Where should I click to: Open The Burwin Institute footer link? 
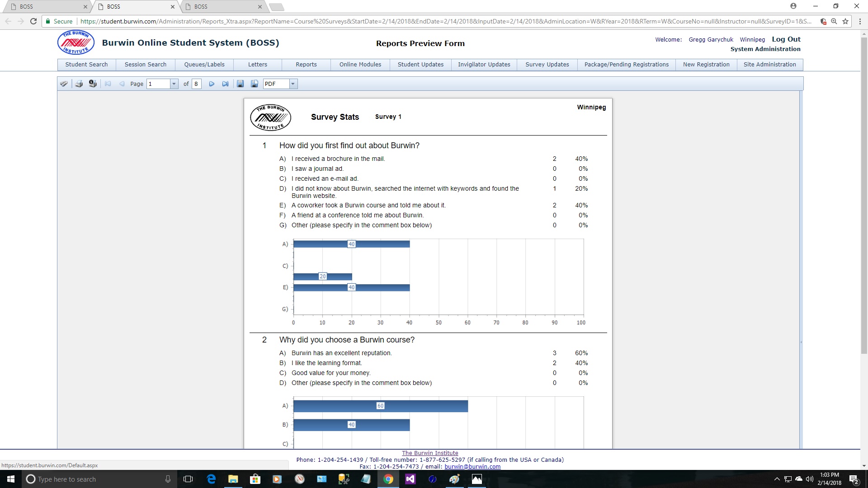[x=430, y=453]
